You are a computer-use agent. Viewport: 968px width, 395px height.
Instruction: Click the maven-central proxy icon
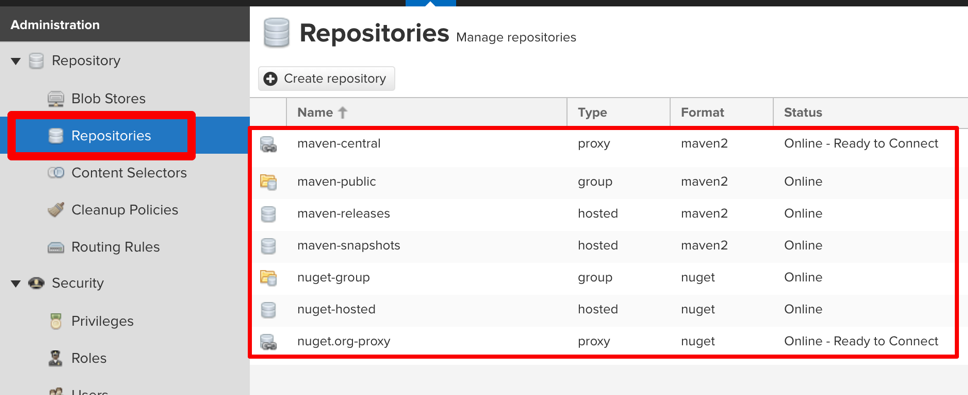pyautogui.click(x=268, y=145)
